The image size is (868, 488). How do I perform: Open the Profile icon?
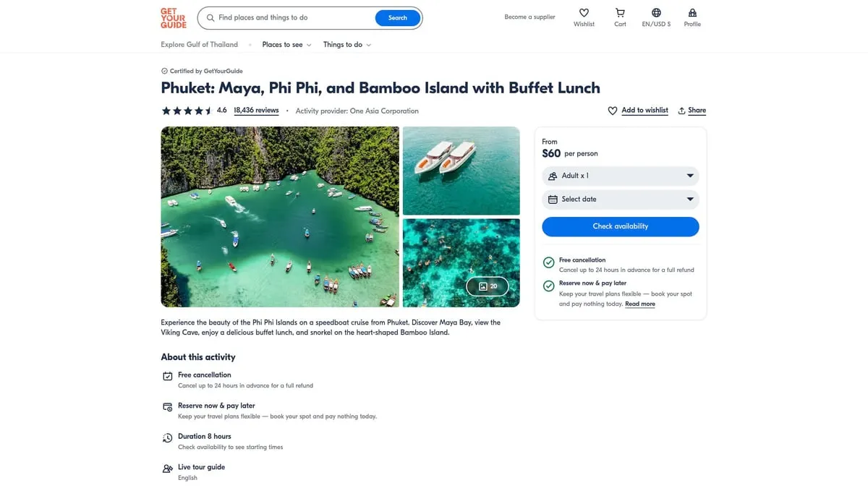coord(692,13)
